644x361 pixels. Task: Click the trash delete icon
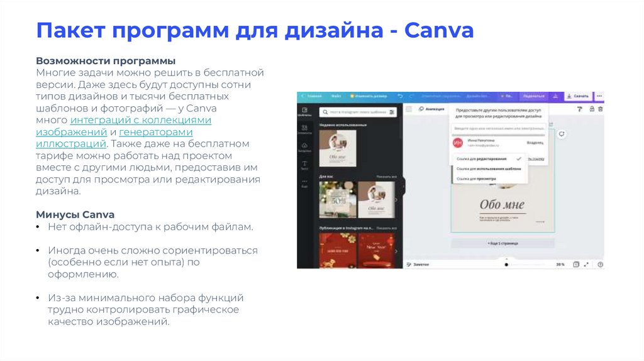[x=600, y=109]
